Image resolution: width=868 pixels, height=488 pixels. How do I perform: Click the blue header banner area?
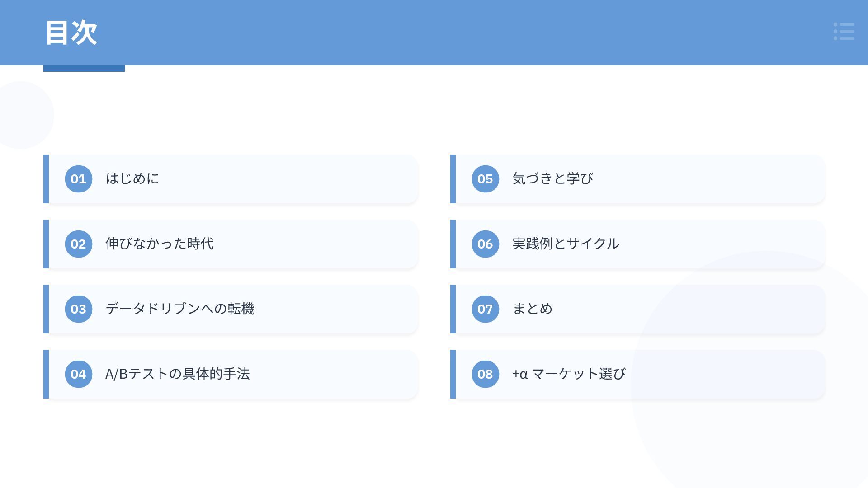(434, 33)
